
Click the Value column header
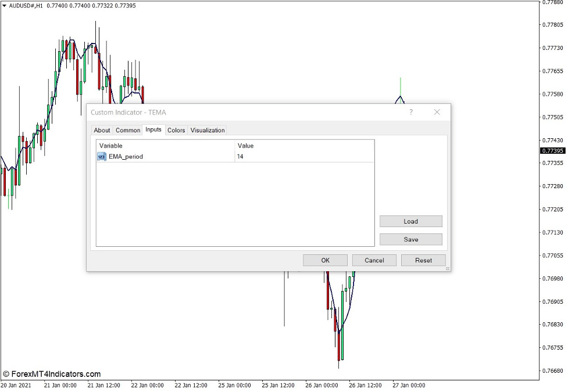tap(245, 146)
